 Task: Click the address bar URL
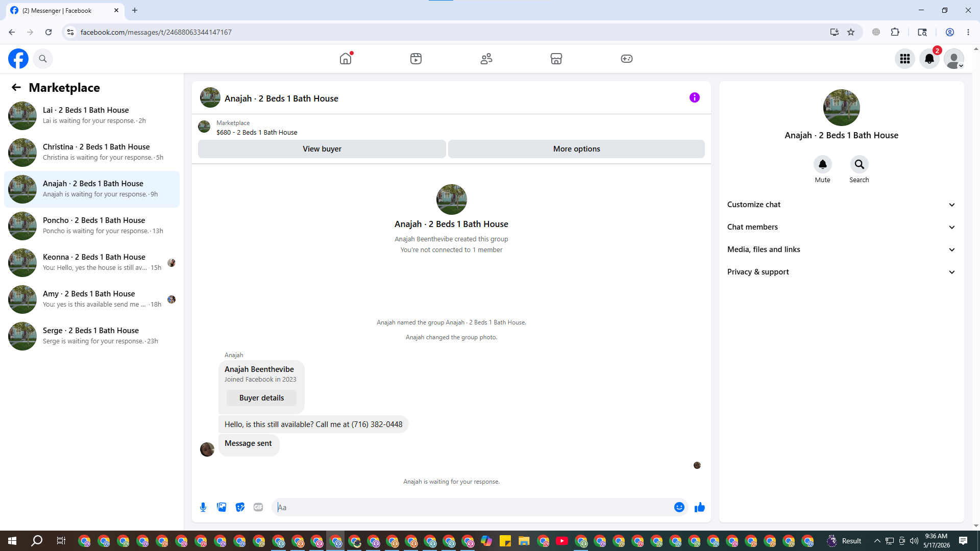click(x=156, y=32)
